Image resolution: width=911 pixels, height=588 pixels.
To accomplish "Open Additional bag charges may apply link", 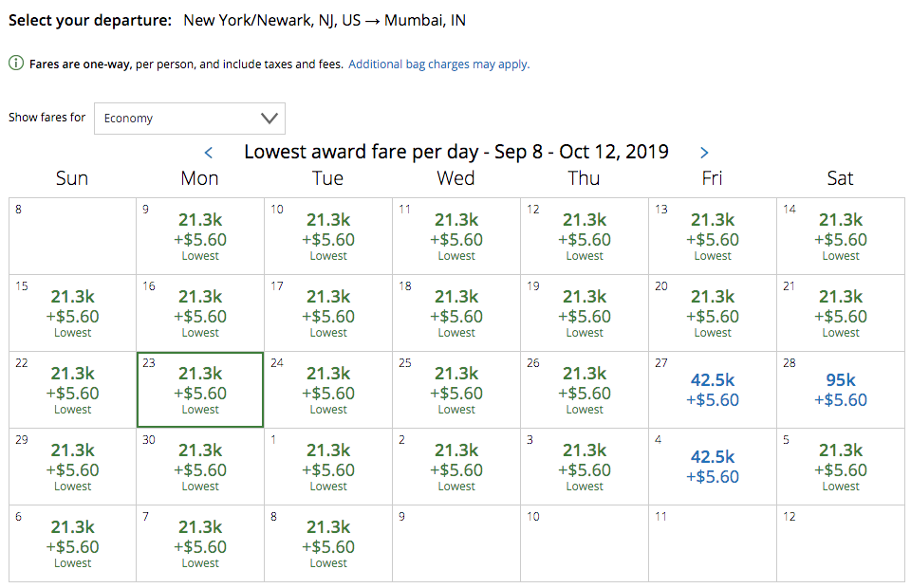I will (x=438, y=64).
